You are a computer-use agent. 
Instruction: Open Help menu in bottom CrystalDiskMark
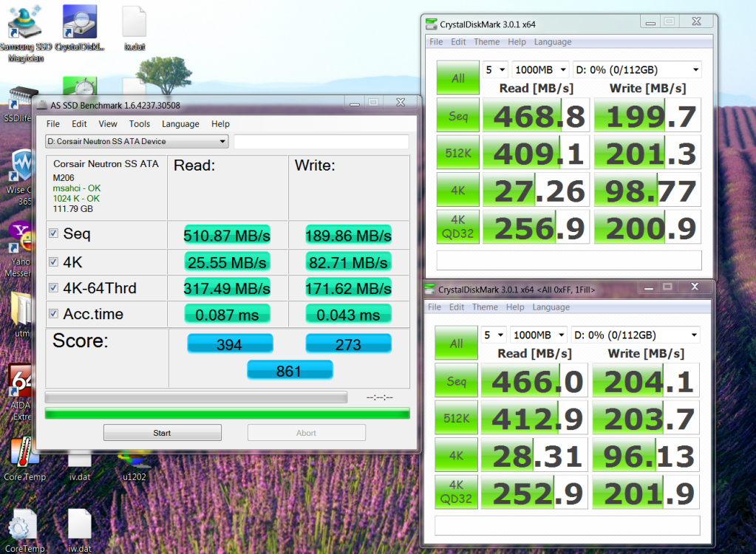[515, 307]
